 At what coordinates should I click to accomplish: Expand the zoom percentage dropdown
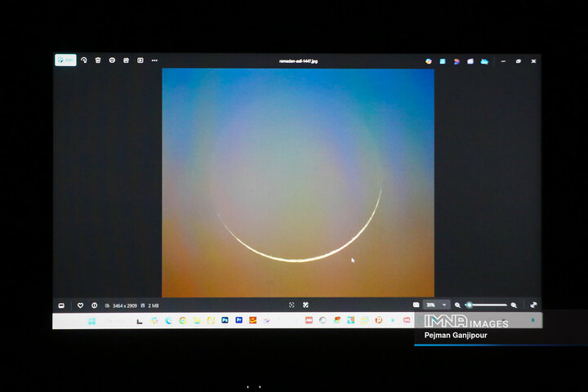[x=445, y=305]
